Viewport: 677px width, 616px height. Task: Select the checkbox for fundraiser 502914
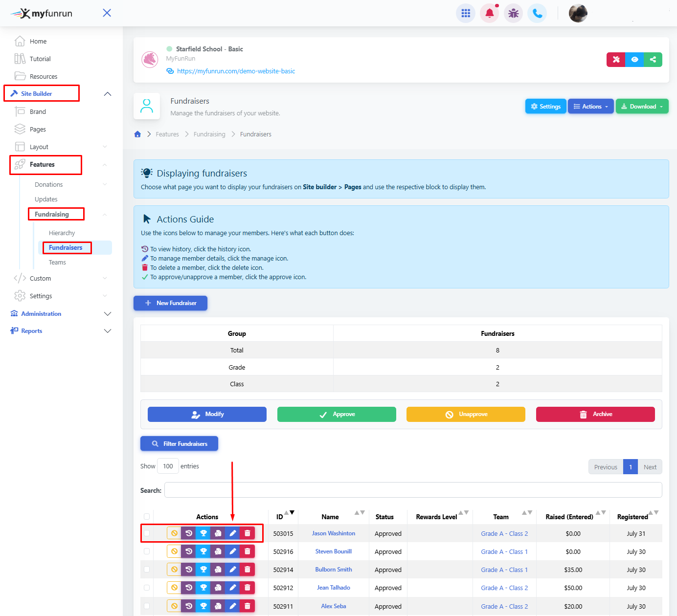[x=147, y=570]
